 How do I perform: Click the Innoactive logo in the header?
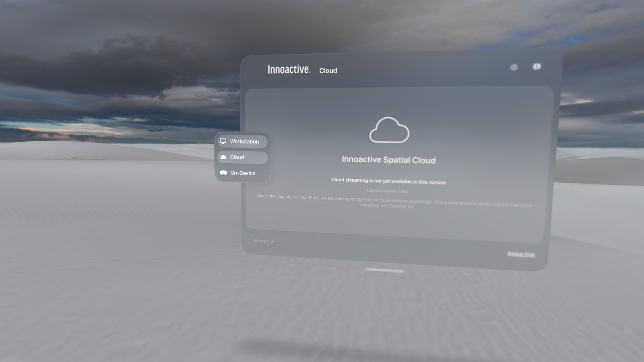pyautogui.click(x=289, y=69)
